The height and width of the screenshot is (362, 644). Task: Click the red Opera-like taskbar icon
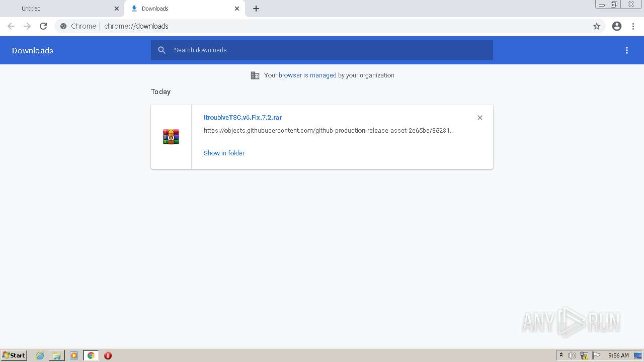click(108, 355)
